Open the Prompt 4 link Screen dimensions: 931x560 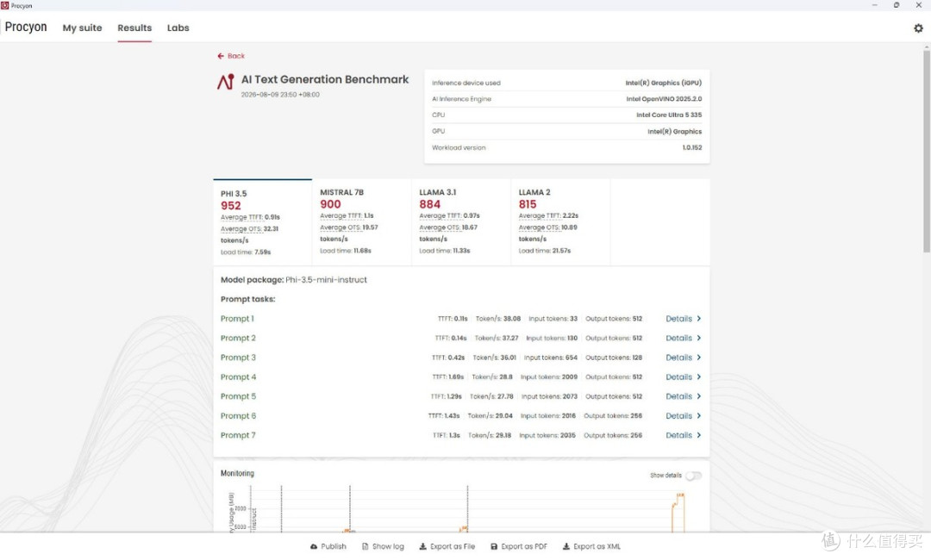(x=238, y=376)
